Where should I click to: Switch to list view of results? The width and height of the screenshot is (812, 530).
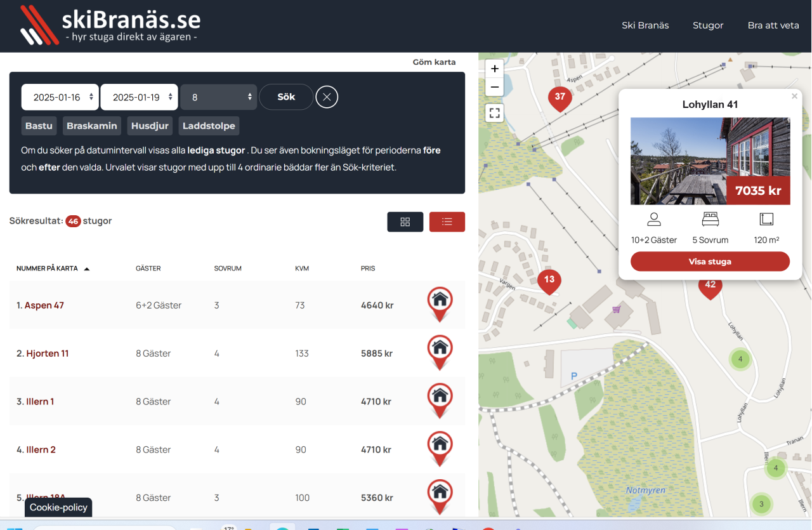447,222
